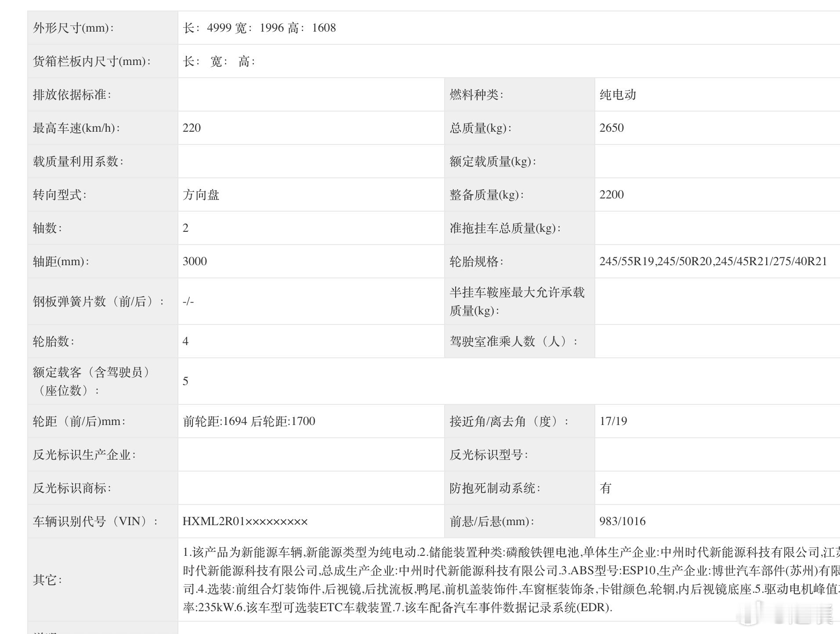The height and width of the screenshot is (634, 840).
Task: Click the 整备质量(kg) label
Action: click(487, 195)
